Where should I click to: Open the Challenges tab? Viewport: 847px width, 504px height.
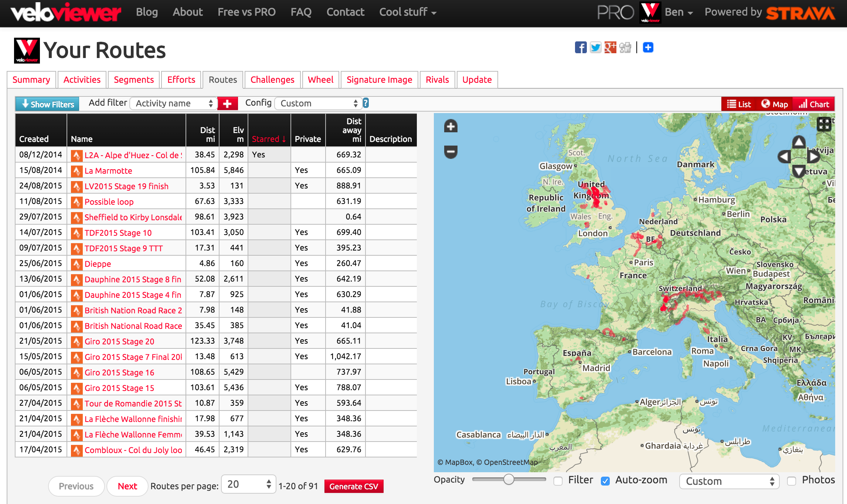(x=272, y=80)
